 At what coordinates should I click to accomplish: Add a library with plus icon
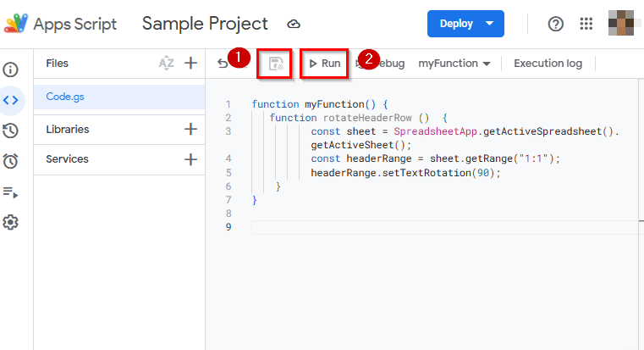click(x=190, y=130)
